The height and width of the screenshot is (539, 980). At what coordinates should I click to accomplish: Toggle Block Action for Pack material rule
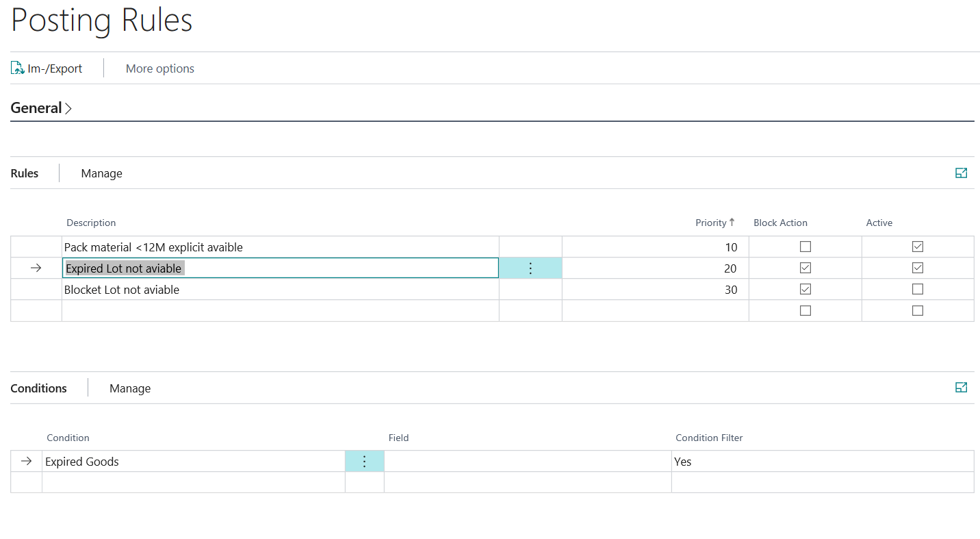pyautogui.click(x=805, y=247)
